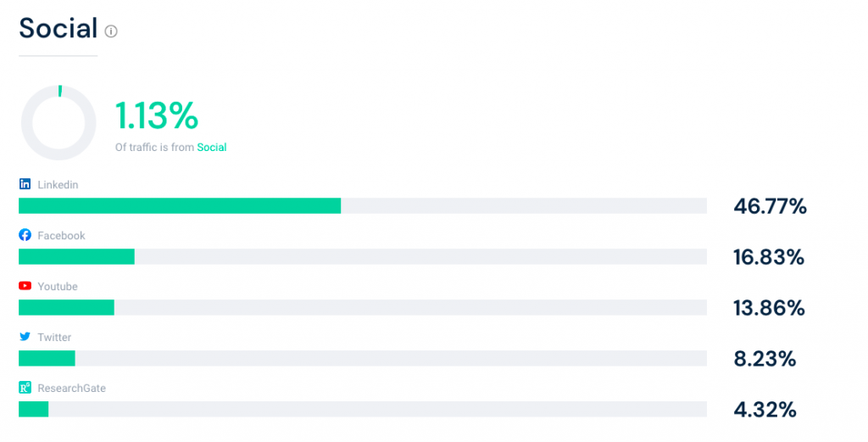Open the ResearchGate source label

pos(72,389)
